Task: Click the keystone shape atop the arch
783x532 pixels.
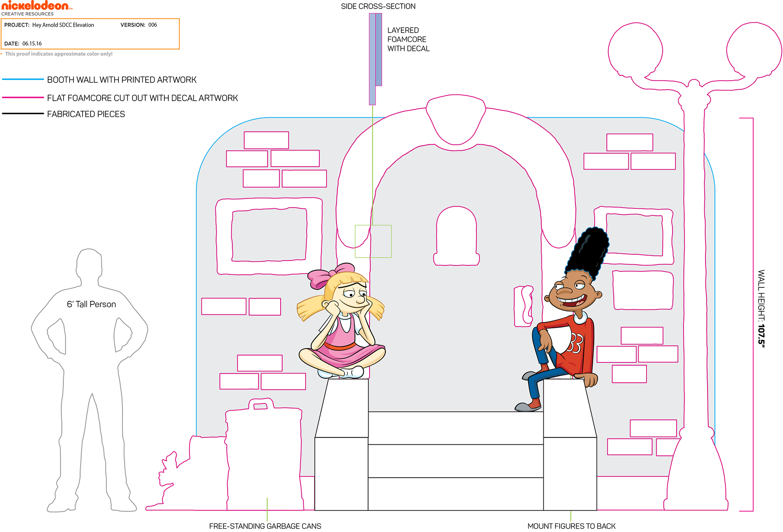Action: (x=456, y=119)
